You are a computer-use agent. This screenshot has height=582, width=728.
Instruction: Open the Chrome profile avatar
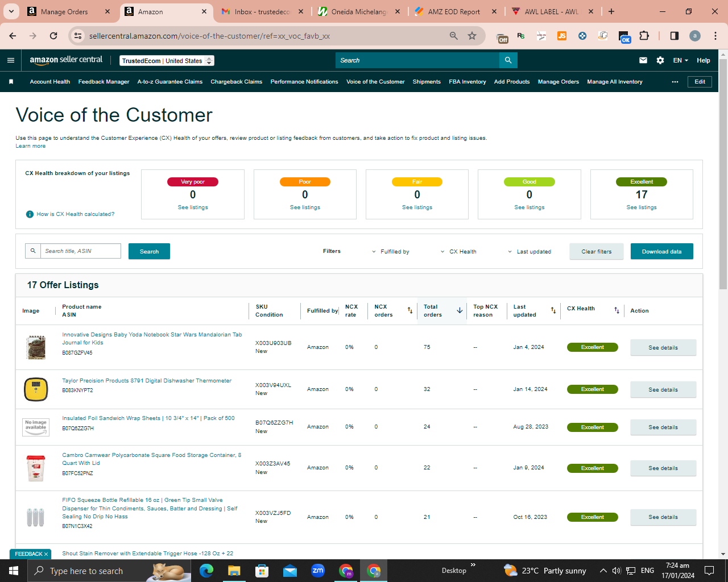pos(695,36)
